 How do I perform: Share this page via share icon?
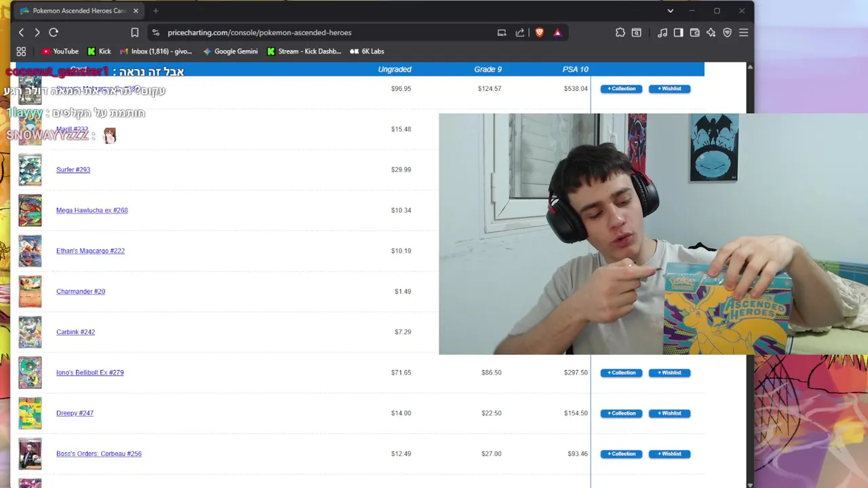pyautogui.click(x=520, y=33)
